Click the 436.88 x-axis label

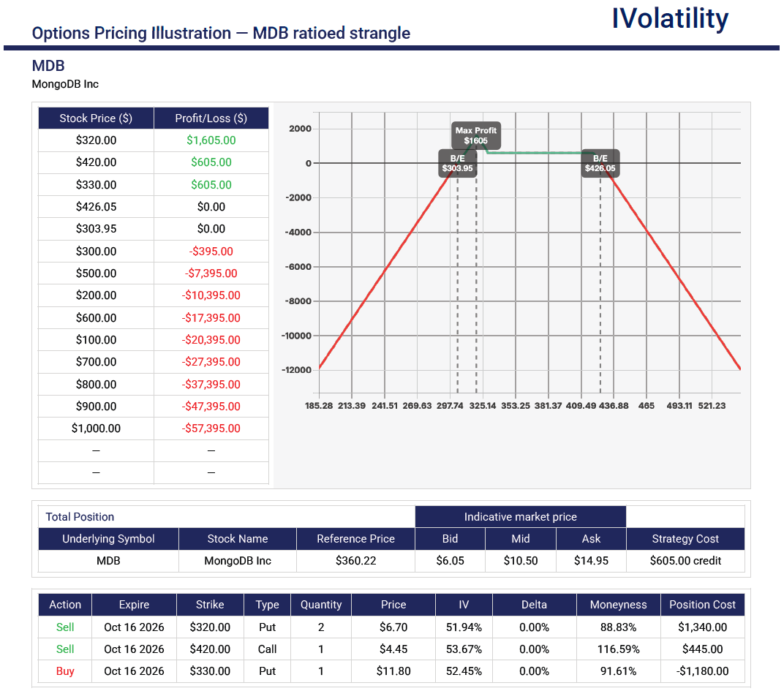614,406
